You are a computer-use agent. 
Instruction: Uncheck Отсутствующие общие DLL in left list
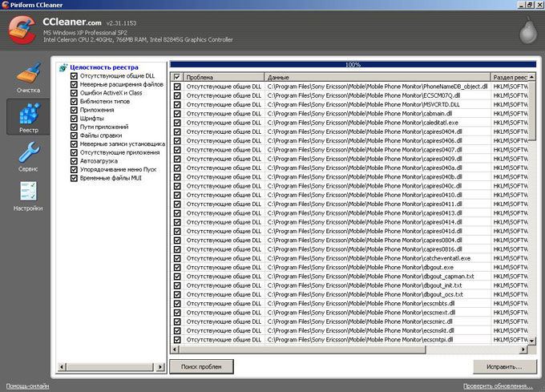pyautogui.click(x=74, y=76)
